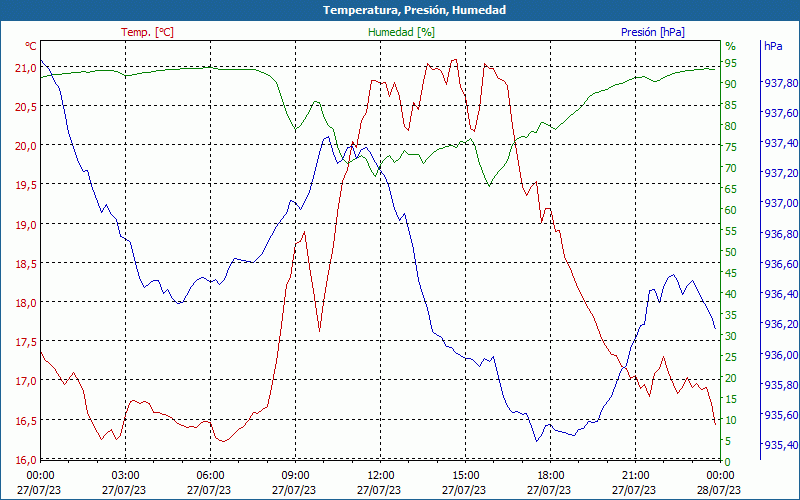Click the 18,5 temperature axis value
The width and height of the screenshot is (800, 500).
point(25,264)
